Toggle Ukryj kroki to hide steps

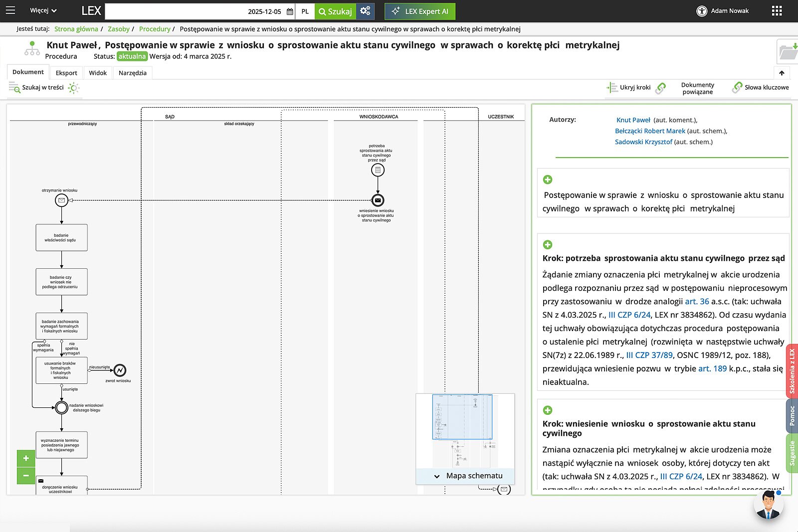click(629, 88)
